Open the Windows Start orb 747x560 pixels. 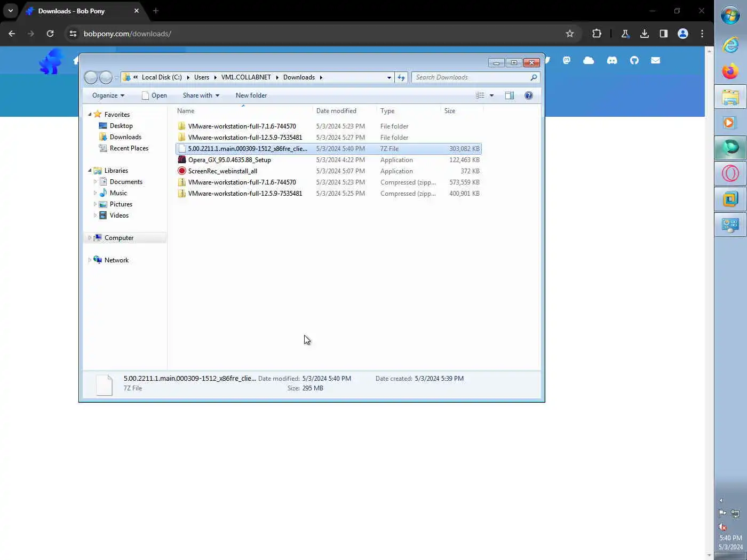tap(730, 15)
